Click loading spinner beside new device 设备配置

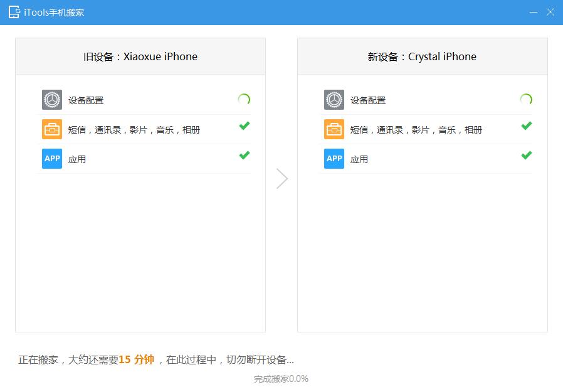coord(526,99)
